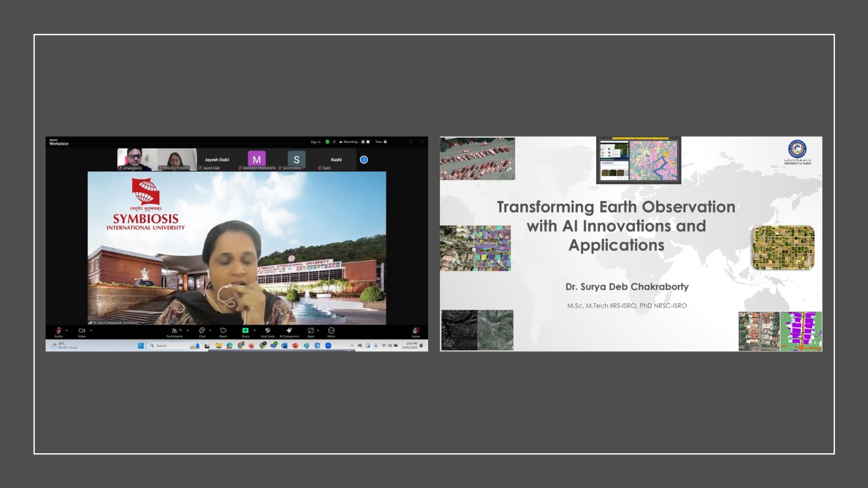This screenshot has height=488, width=868.
Task: Click the green encryption shield icon
Action: (327, 142)
